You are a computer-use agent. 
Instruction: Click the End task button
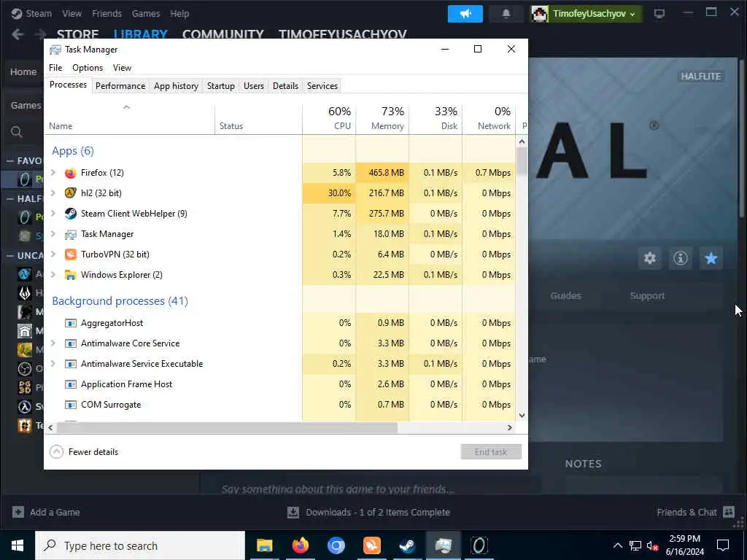click(x=491, y=452)
